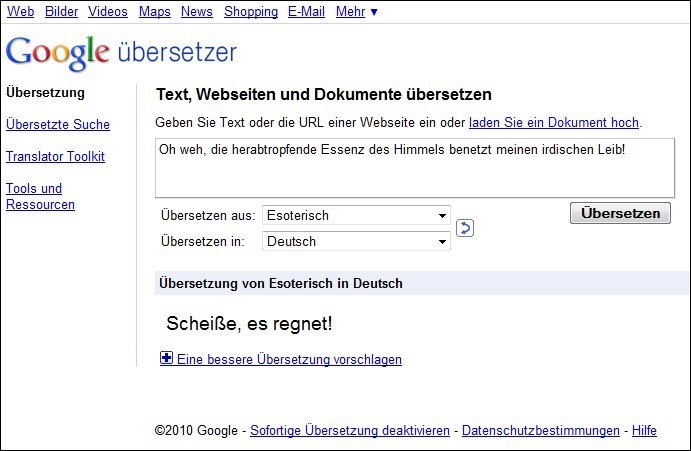Open the Datenschutzbestimmungen footer link
The height and width of the screenshot is (451, 691).
(x=540, y=431)
